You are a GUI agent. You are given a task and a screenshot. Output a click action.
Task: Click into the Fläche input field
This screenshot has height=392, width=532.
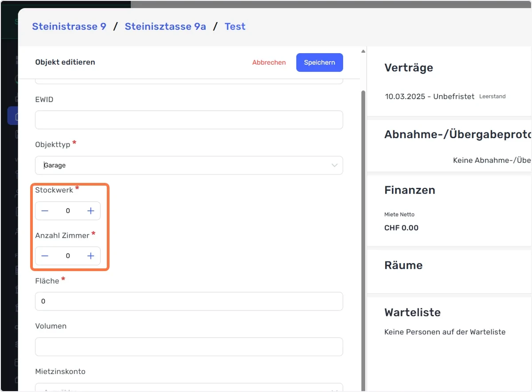point(189,301)
